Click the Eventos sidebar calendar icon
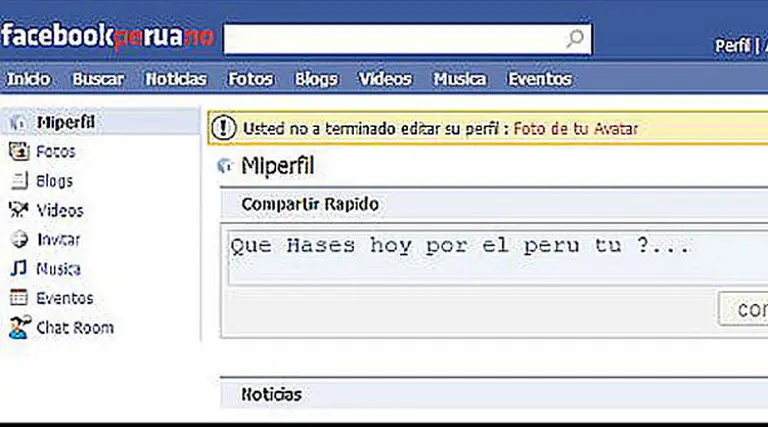The width and height of the screenshot is (768, 427). (x=19, y=297)
